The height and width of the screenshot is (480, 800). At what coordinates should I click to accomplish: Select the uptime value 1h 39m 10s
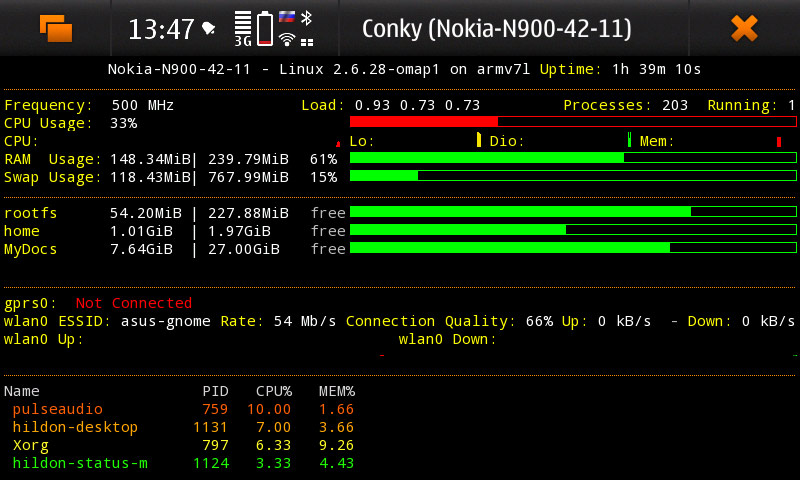[657, 69]
